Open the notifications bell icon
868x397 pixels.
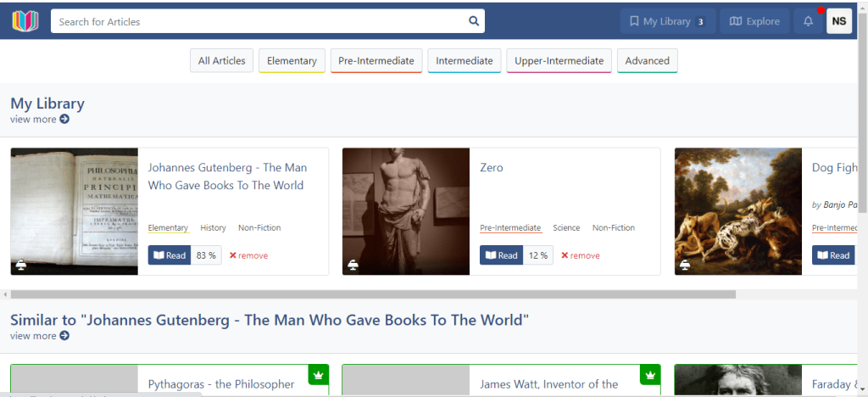point(808,21)
